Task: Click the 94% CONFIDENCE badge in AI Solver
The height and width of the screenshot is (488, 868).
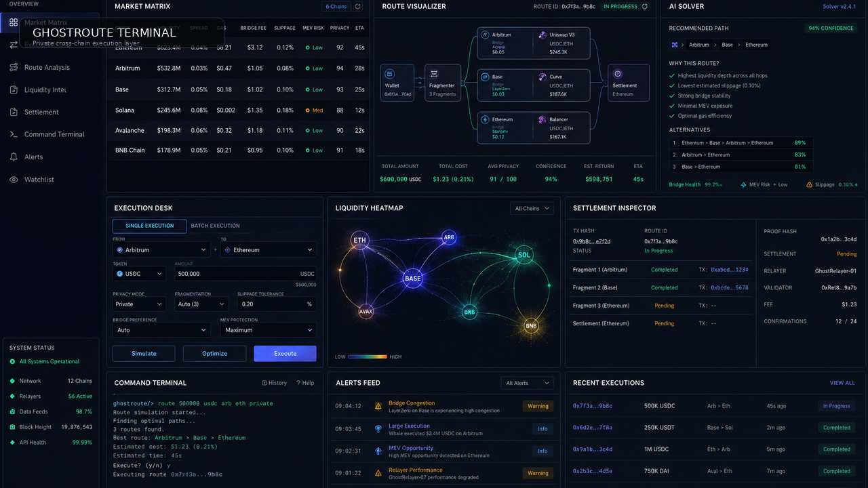Action: point(831,28)
